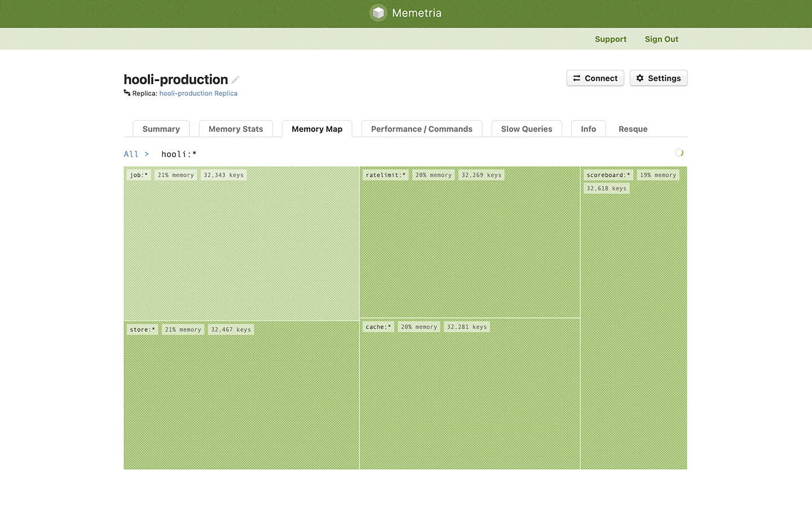Click the 32,618 keys label

point(607,189)
